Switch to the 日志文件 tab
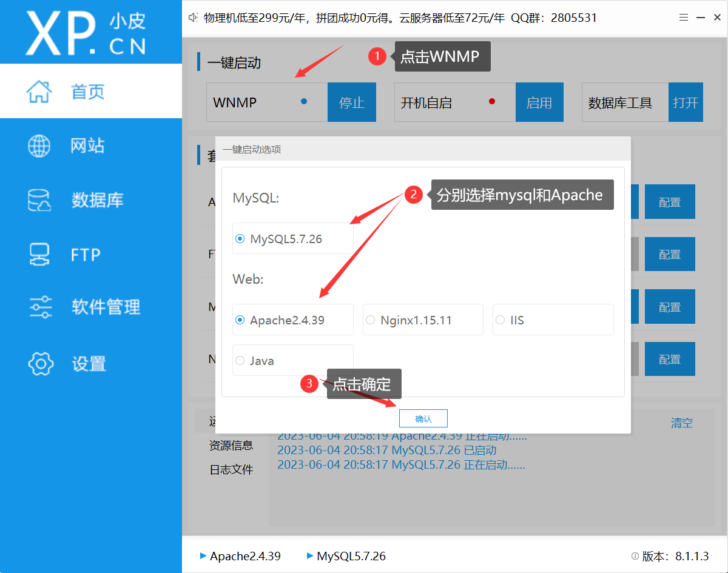Screen dimensions: 728x573 [x=231, y=470]
